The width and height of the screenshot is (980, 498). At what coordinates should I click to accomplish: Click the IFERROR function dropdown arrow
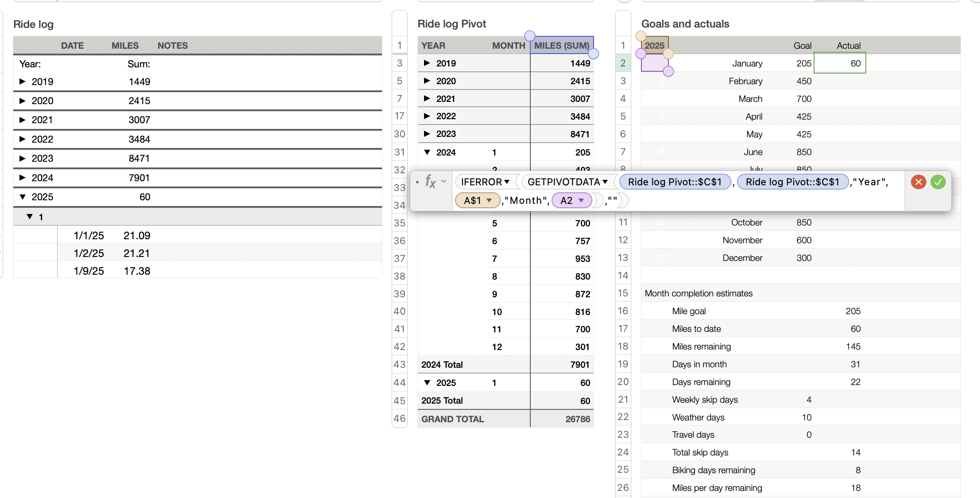(x=507, y=182)
